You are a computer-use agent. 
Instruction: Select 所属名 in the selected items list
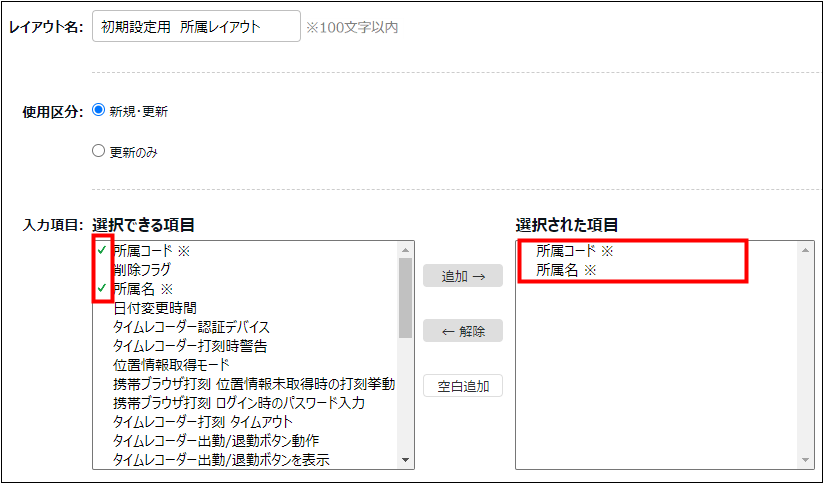pyautogui.click(x=566, y=270)
